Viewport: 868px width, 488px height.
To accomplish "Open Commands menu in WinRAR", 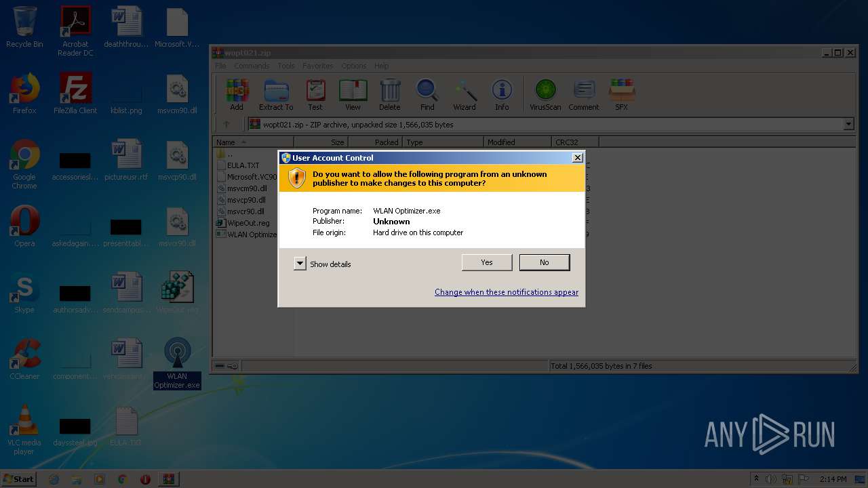I will (252, 66).
